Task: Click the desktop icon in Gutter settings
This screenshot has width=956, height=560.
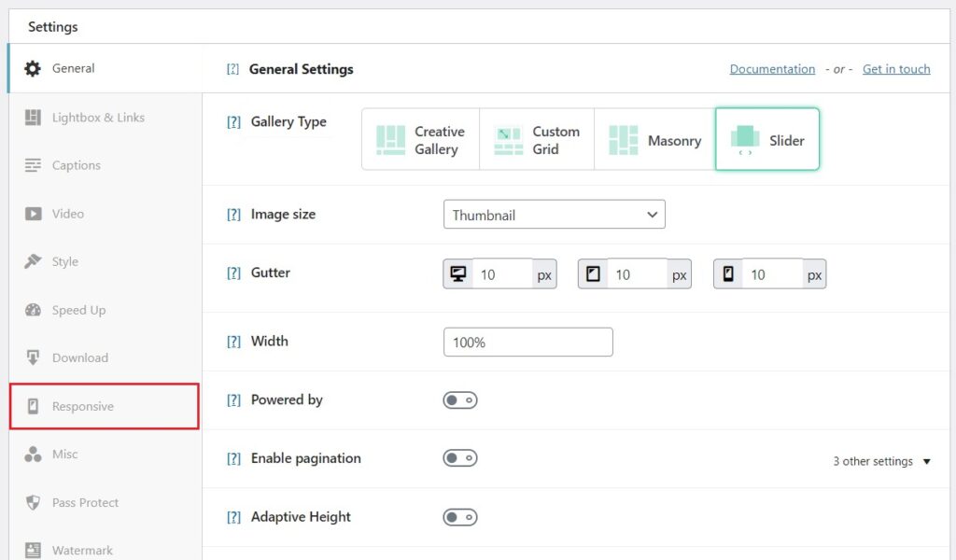Action: (458, 273)
